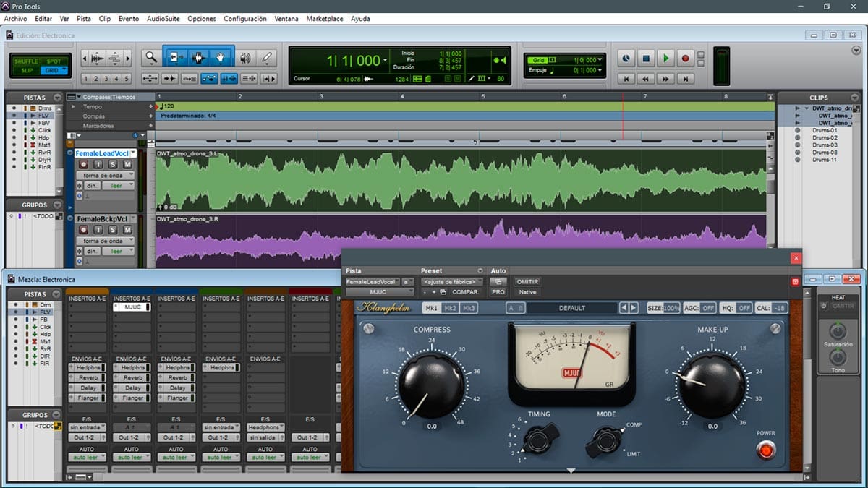This screenshot has height=488, width=868.
Task: Open the Opciones menu
Action: (202, 19)
